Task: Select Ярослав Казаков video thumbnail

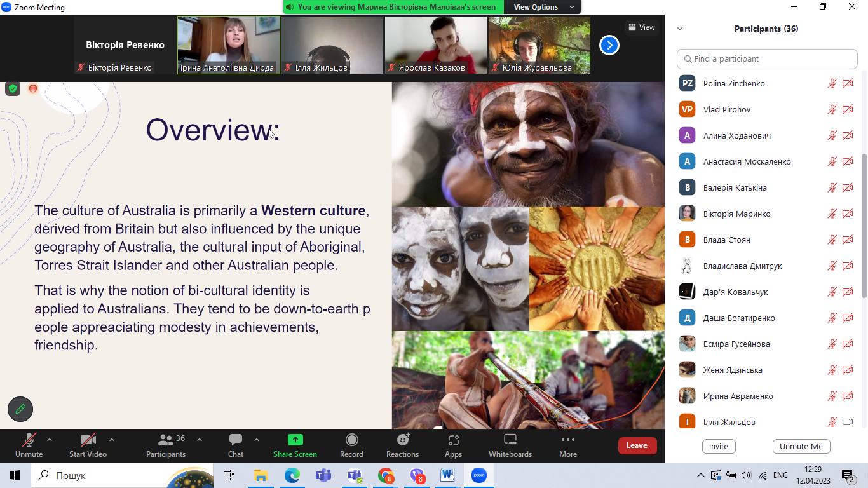Action: click(436, 45)
